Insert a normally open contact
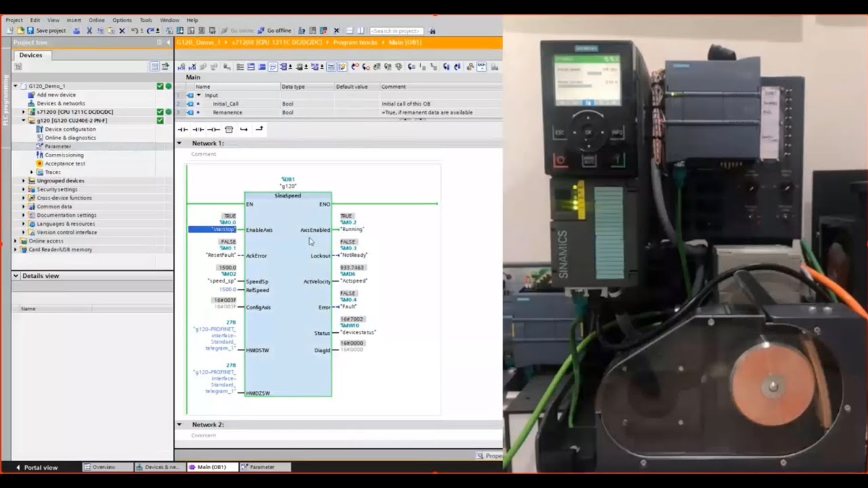The width and height of the screenshot is (868, 488). coord(182,129)
